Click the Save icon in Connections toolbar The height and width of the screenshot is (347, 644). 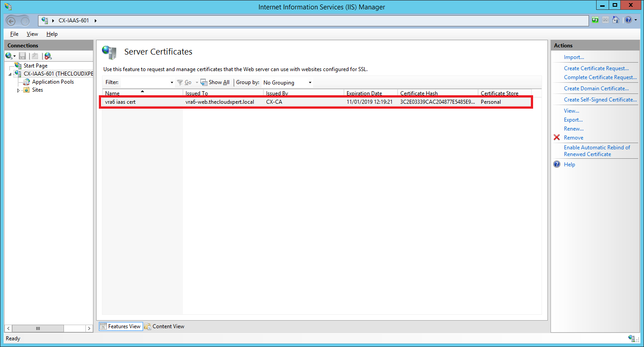click(22, 56)
